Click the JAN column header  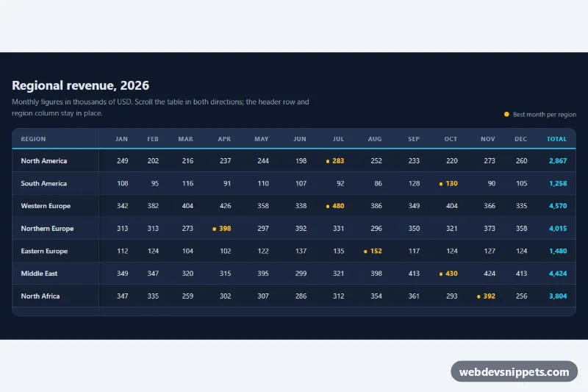121,139
